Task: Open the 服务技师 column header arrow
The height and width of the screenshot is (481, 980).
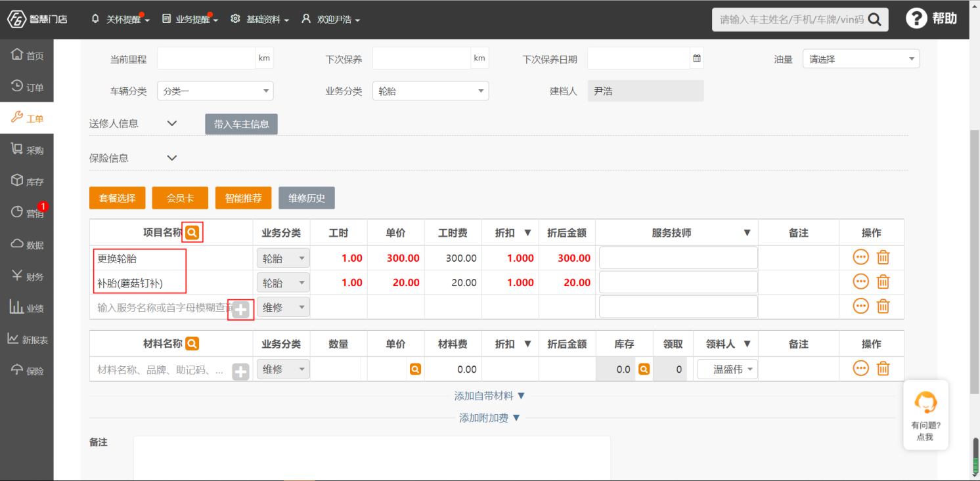Action: tap(747, 233)
